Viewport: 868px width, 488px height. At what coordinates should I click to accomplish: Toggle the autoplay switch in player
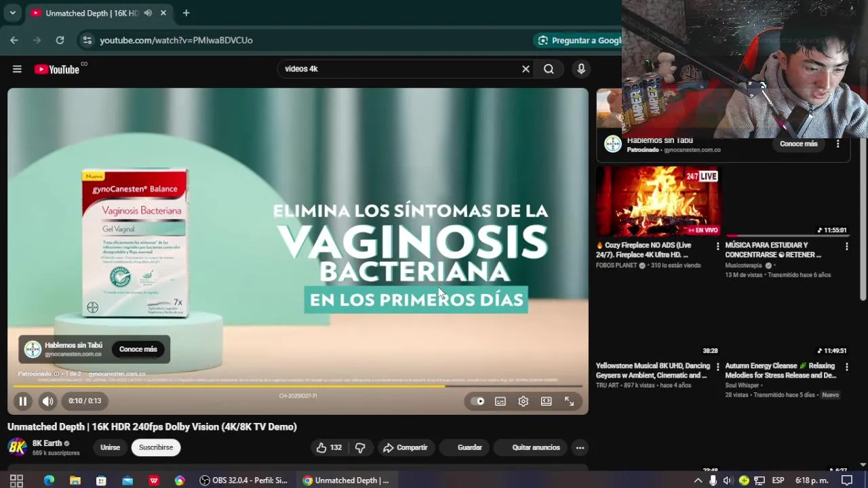point(477,401)
